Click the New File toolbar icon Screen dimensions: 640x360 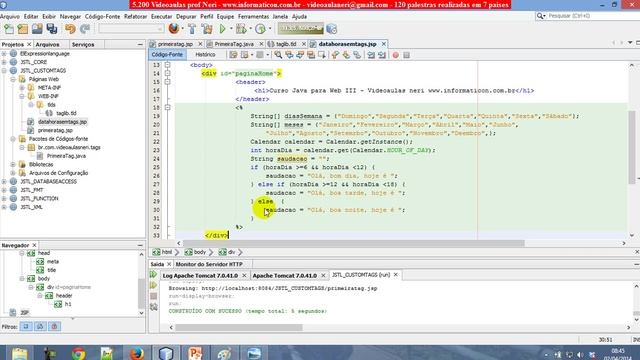tap(9, 29)
